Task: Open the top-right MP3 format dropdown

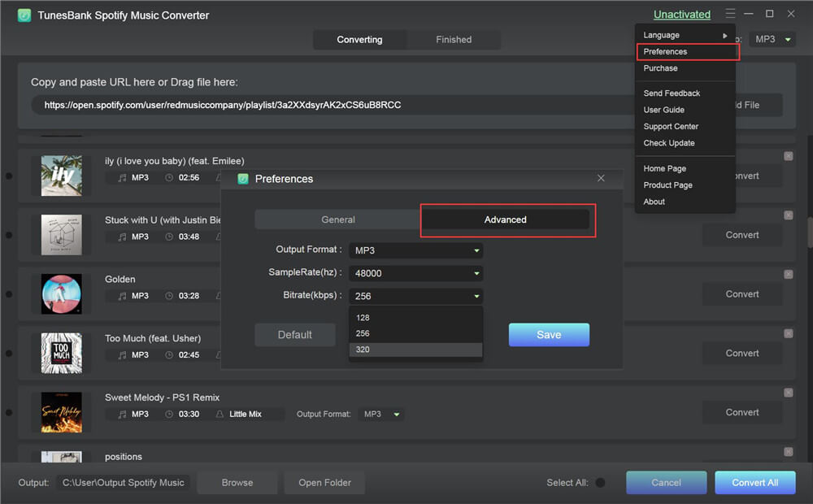Action: [772, 39]
